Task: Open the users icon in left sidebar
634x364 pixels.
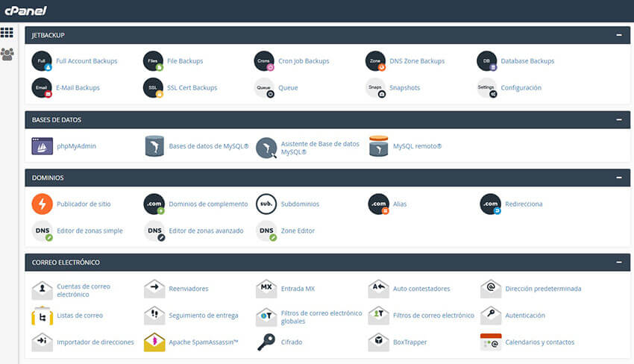Action: point(7,54)
